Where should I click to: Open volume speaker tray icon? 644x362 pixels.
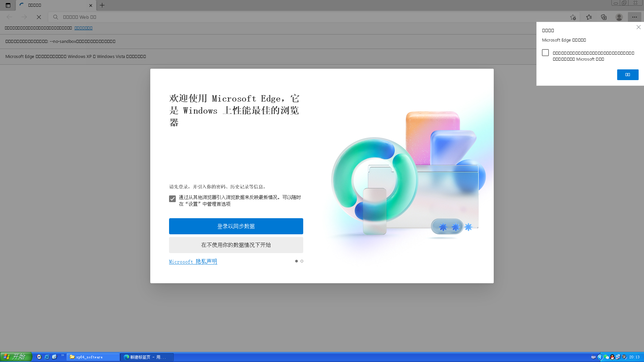tap(624, 357)
